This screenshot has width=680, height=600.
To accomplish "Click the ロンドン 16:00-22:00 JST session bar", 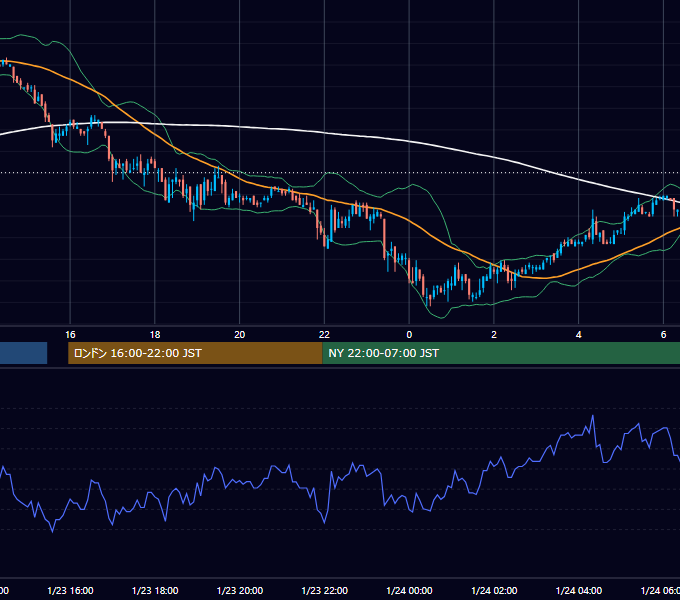I will [195, 353].
